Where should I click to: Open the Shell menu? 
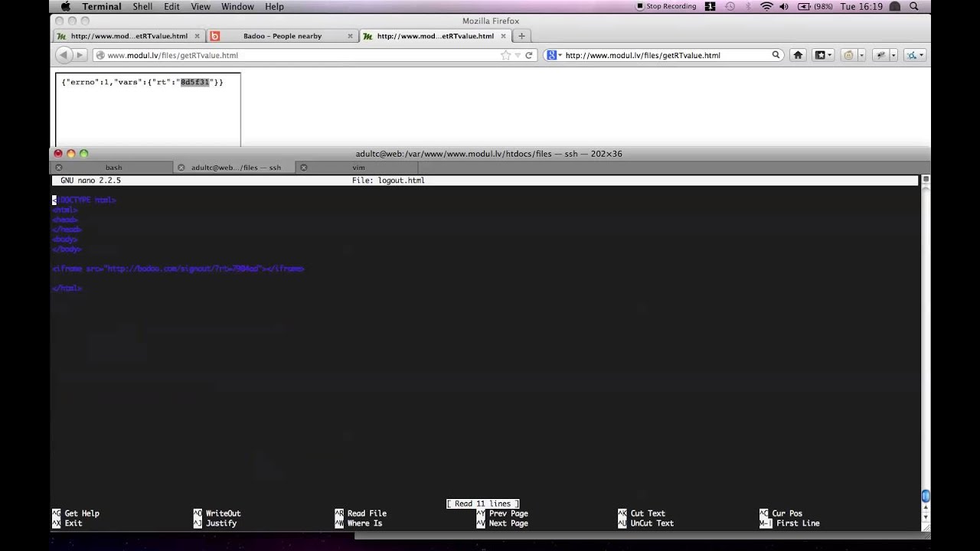tap(142, 6)
